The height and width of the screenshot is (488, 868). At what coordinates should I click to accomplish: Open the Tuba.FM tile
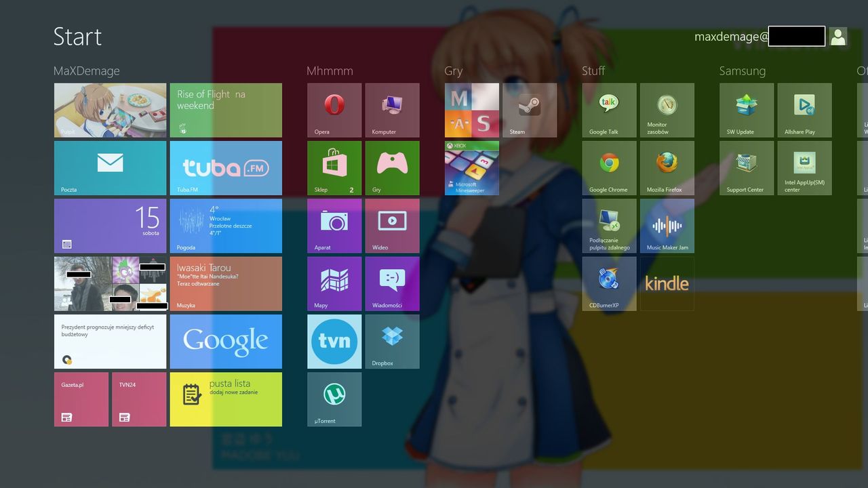coord(226,168)
